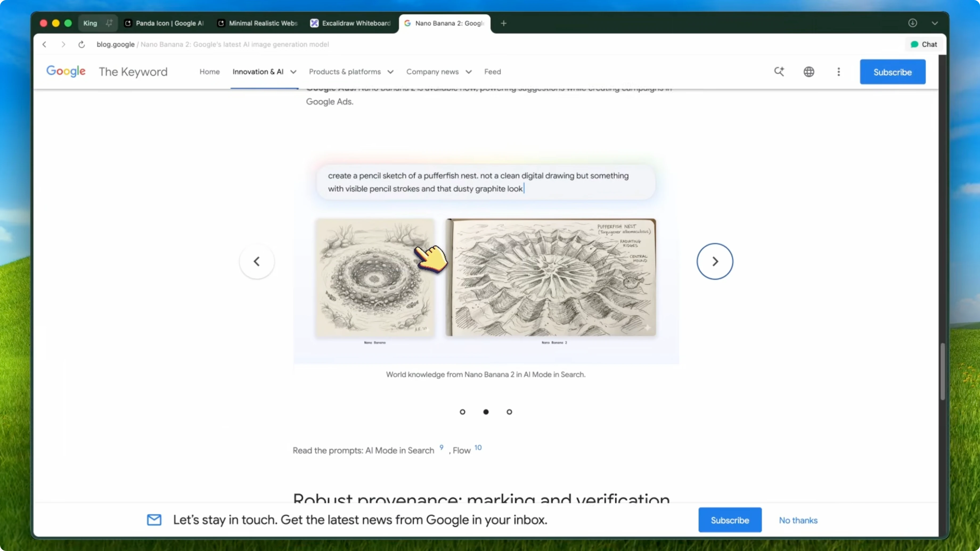Advance the carousel with the next arrow

click(x=714, y=261)
